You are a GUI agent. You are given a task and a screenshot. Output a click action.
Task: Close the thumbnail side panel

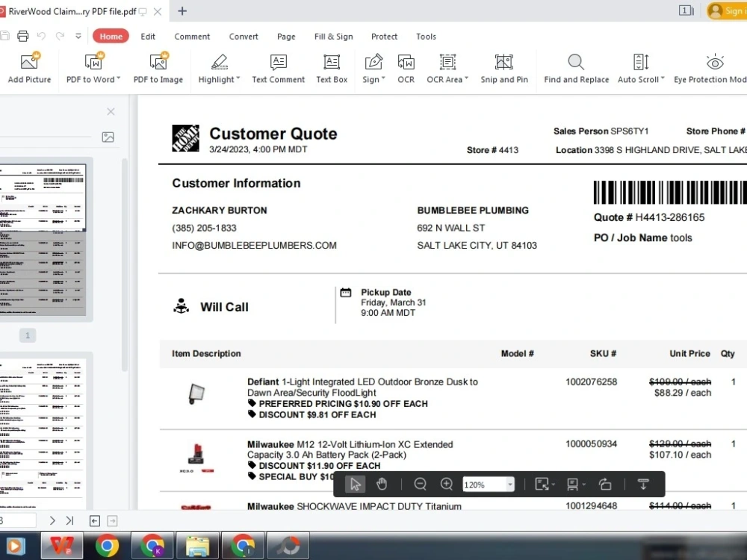click(x=111, y=111)
